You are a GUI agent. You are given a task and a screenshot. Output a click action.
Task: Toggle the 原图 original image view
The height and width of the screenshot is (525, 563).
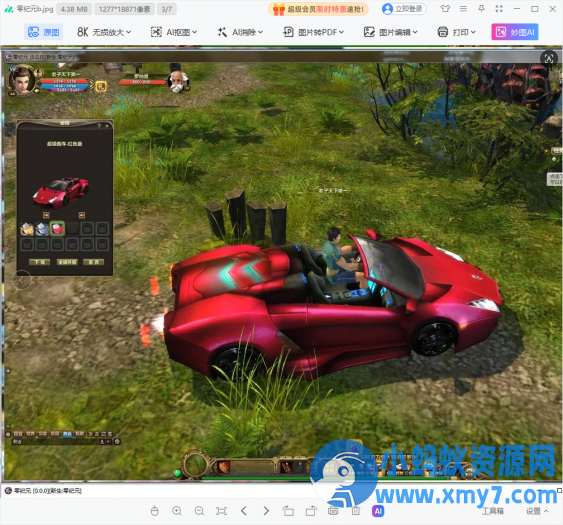pyautogui.click(x=44, y=32)
